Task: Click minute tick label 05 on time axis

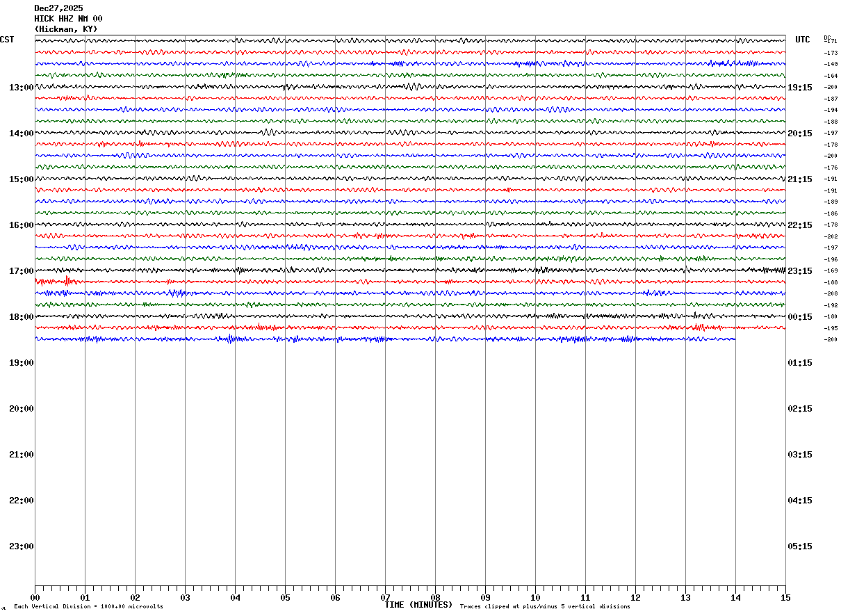Action: click(286, 598)
